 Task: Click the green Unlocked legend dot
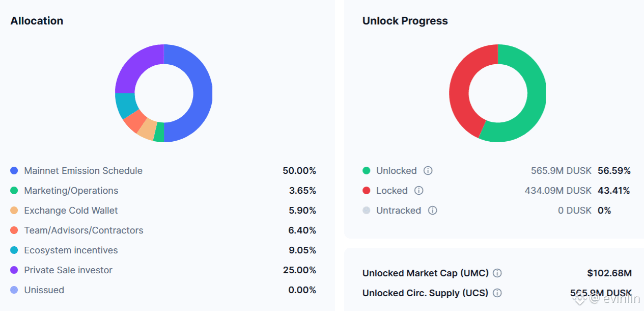366,171
